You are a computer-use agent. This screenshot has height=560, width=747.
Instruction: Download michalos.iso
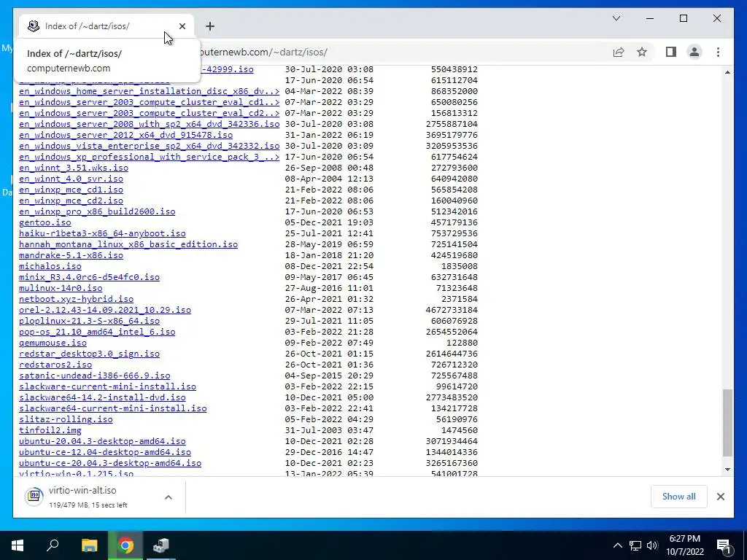pyautogui.click(x=50, y=267)
